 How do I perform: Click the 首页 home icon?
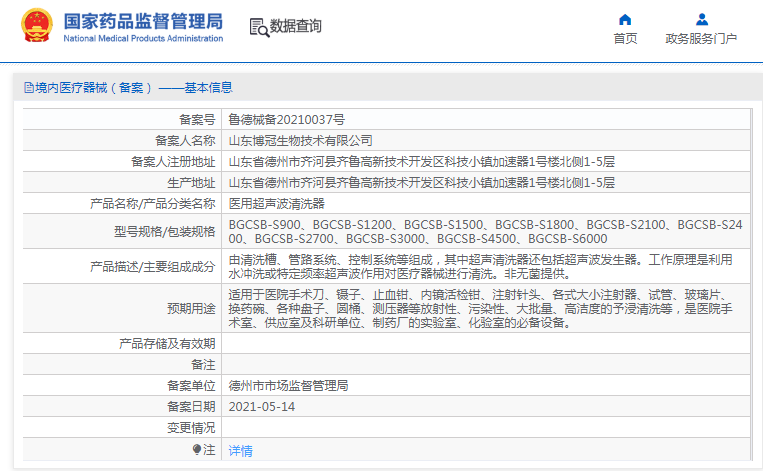pos(625,19)
